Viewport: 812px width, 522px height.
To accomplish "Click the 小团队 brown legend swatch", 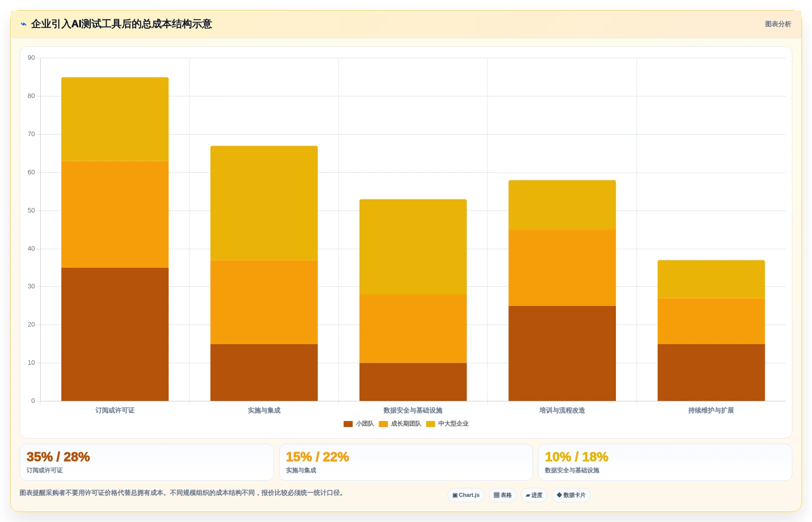I will point(348,424).
